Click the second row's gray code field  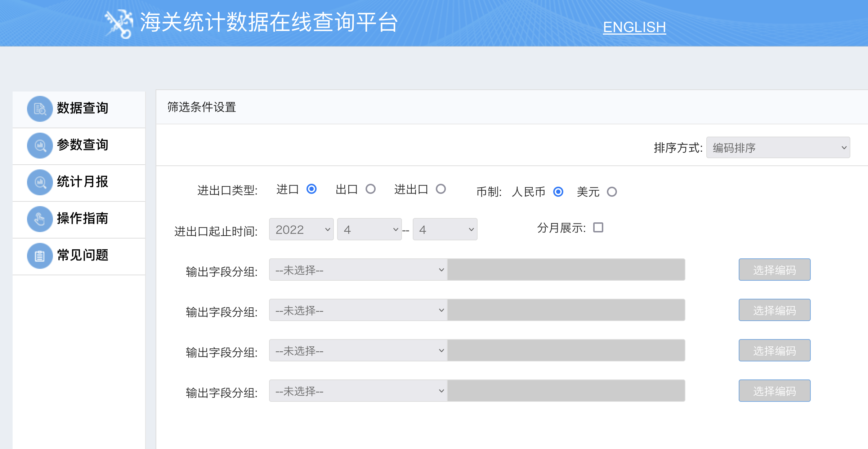click(566, 310)
